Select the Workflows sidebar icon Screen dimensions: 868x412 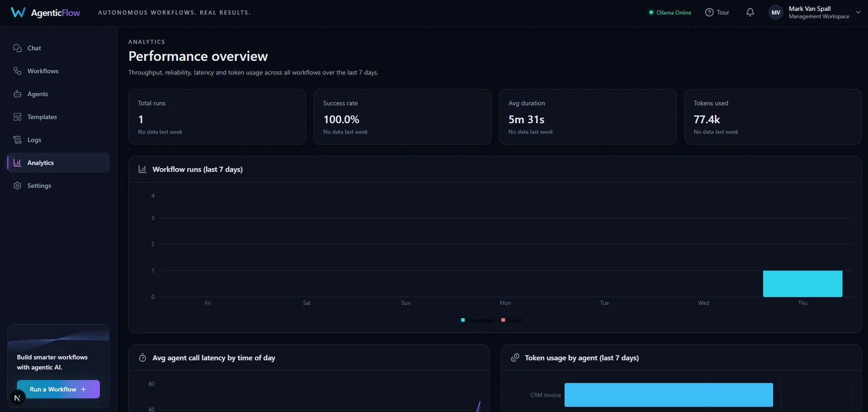point(17,71)
